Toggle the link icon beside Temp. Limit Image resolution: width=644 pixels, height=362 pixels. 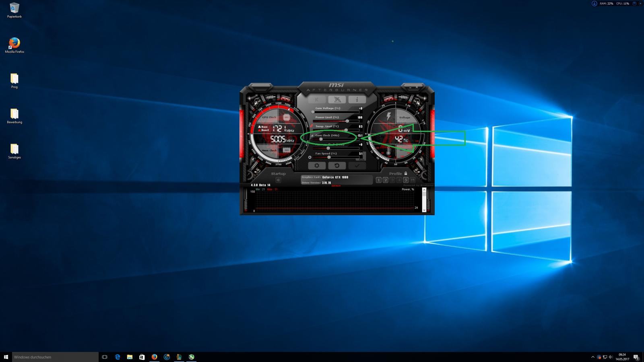coord(312,125)
